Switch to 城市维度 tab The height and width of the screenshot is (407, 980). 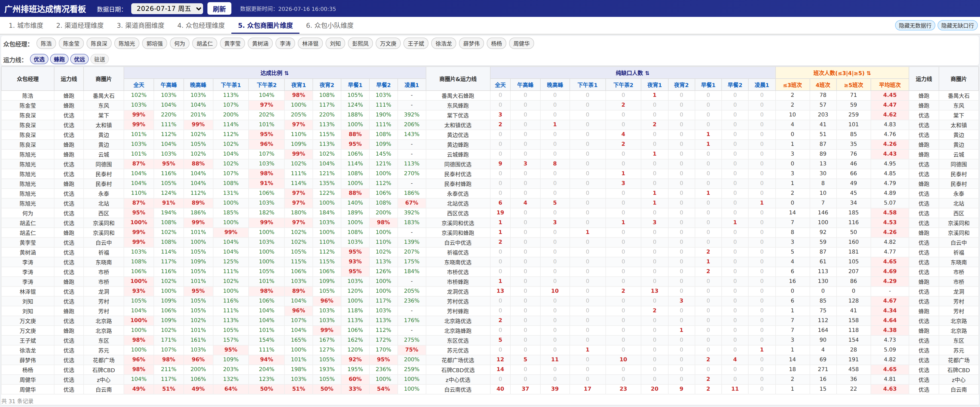pyautogui.click(x=26, y=26)
